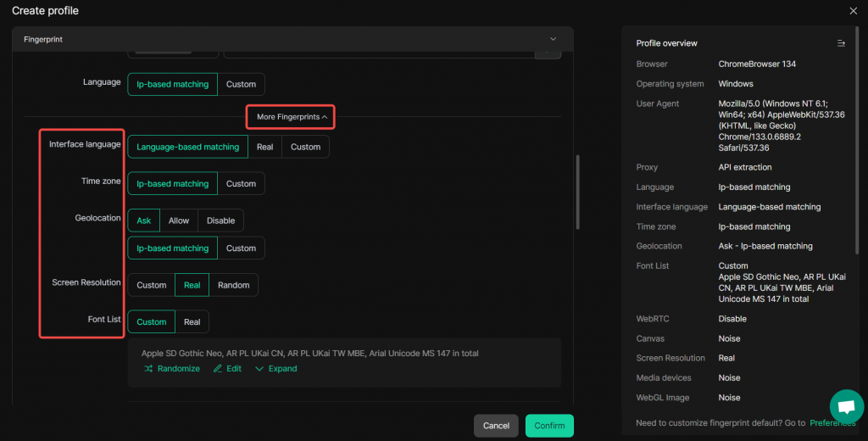Expand the font list
Screen dimensions: 868x441
click(x=276, y=369)
